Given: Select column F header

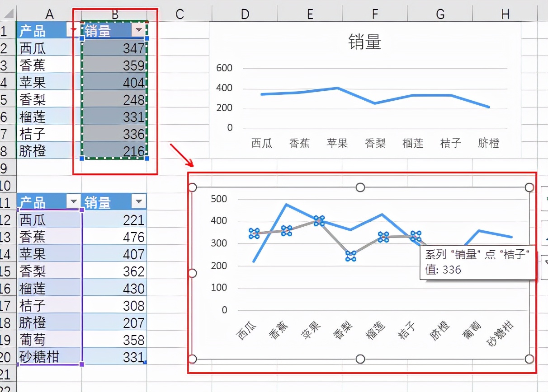Looking at the screenshot, I should point(375,14).
